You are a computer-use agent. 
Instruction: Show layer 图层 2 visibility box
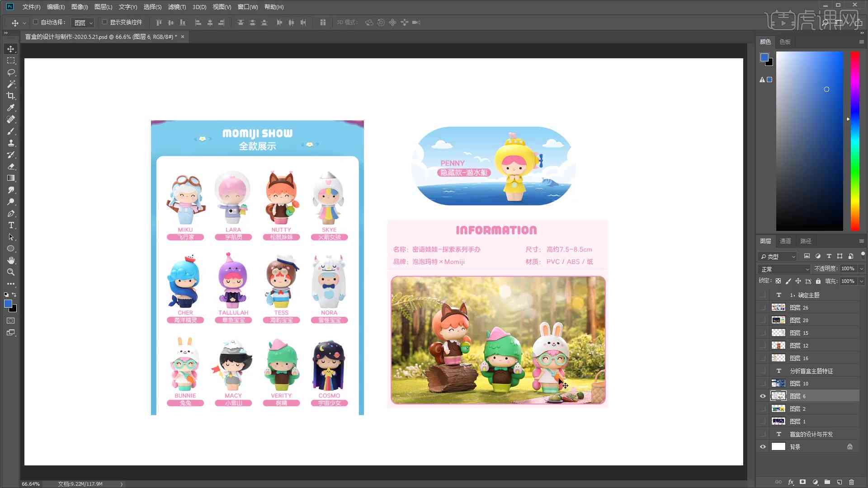[x=763, y=409]
